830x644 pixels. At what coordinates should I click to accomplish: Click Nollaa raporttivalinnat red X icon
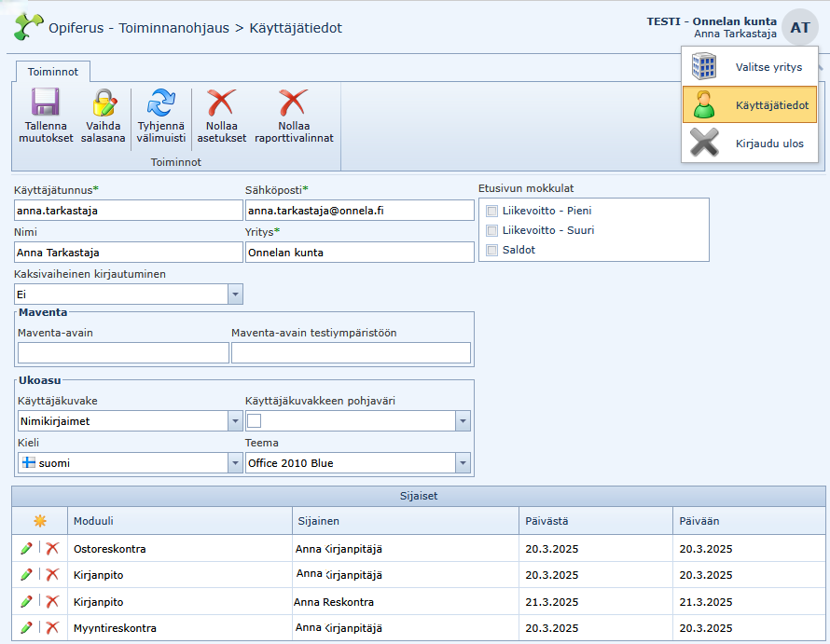293,103
